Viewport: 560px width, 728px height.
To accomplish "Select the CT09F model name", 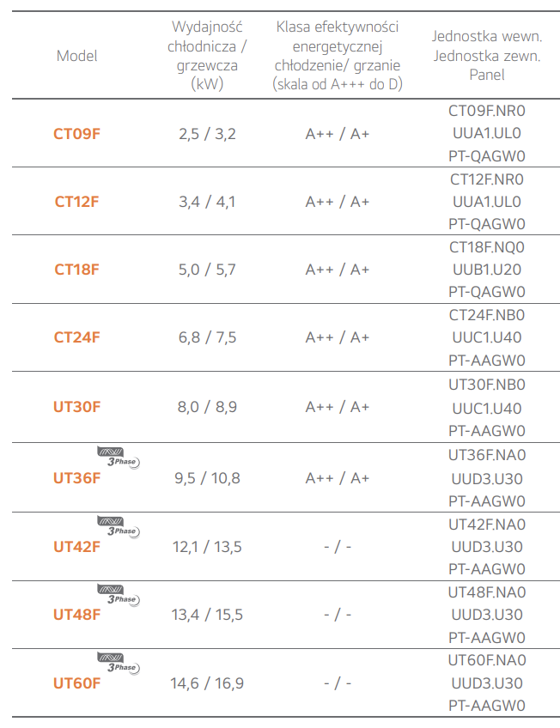I will click(76, 134).
